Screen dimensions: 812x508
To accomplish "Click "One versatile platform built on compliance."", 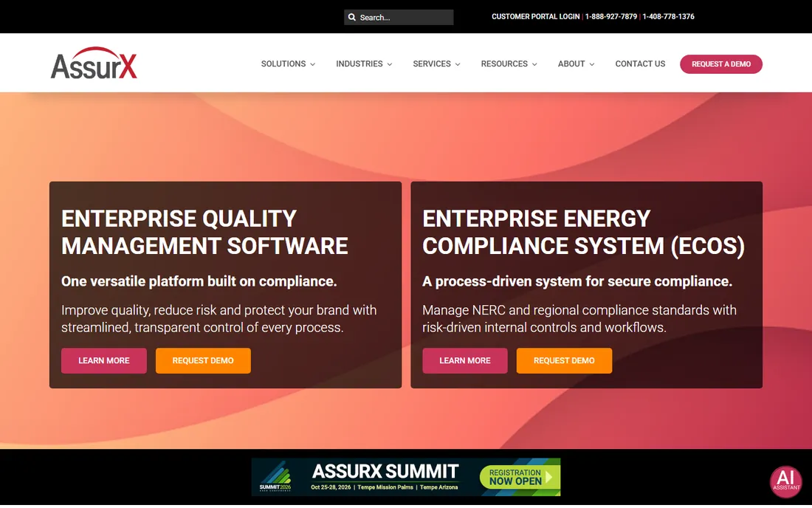I will tap(199, 281).
